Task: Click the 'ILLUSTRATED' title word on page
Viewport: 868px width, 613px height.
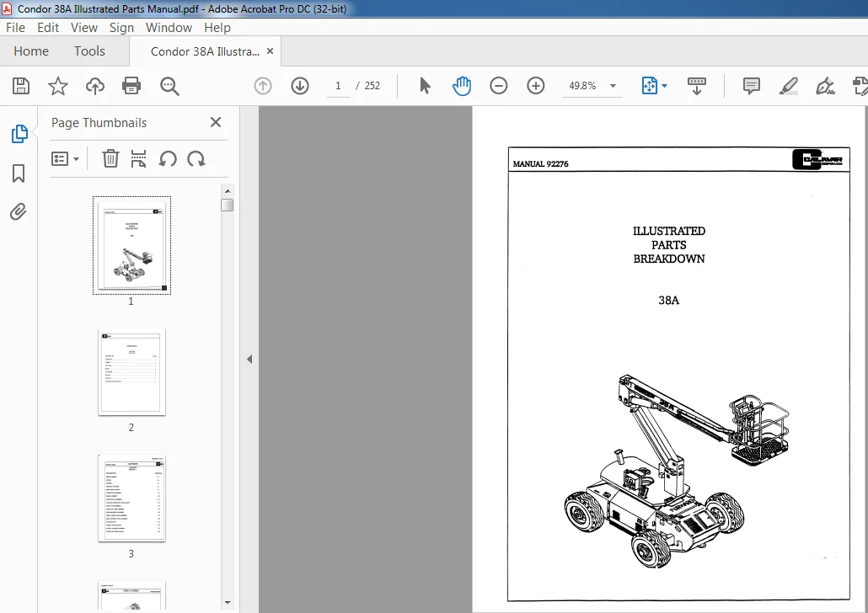Action: point(669,231)
